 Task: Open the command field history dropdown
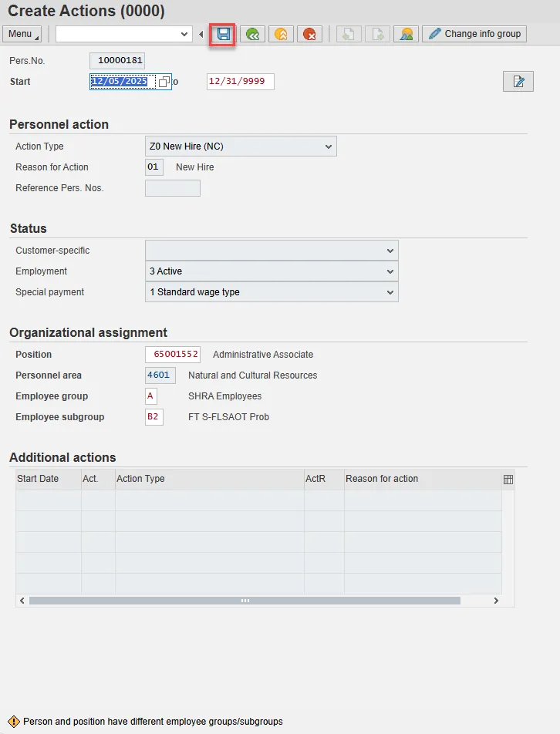pyautogui.click(x=184, y=34)
